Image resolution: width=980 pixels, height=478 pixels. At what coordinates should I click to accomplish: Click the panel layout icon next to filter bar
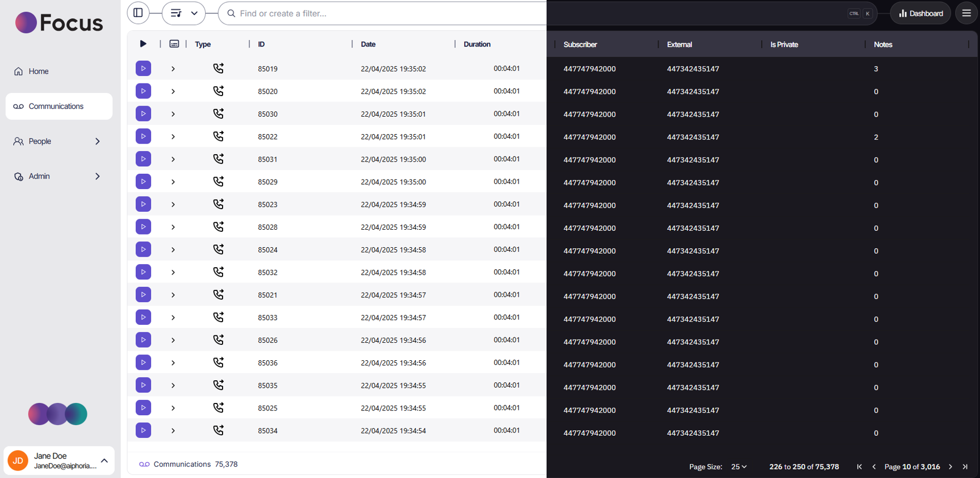tap(138, 13)
